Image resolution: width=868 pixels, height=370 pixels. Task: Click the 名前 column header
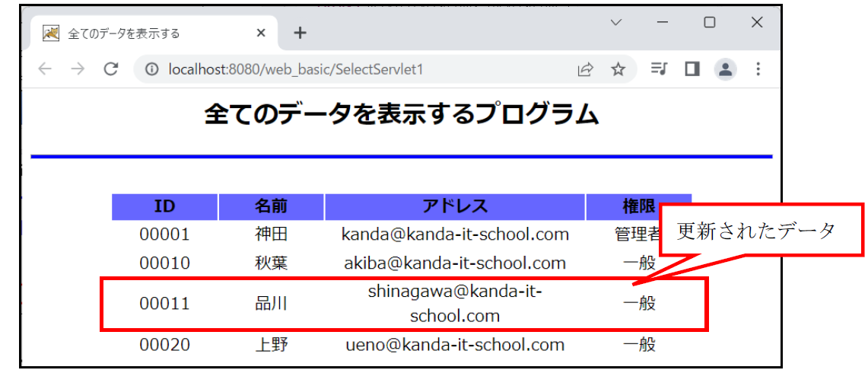pyautogui.click(x=271, y=207)
